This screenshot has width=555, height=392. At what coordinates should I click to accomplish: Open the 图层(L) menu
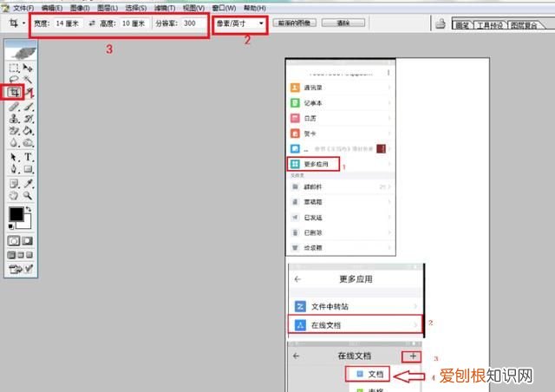tap(108, 8)
